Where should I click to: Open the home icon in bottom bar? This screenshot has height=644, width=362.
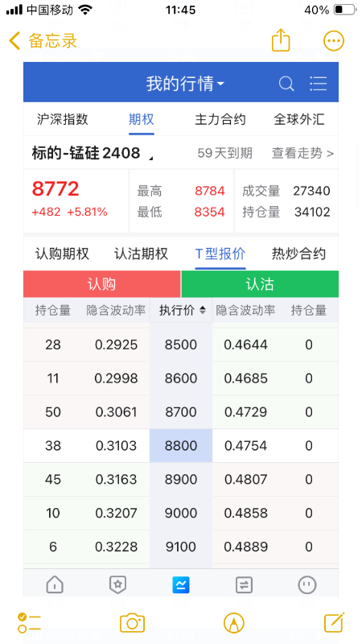click(x=55, y=584)
